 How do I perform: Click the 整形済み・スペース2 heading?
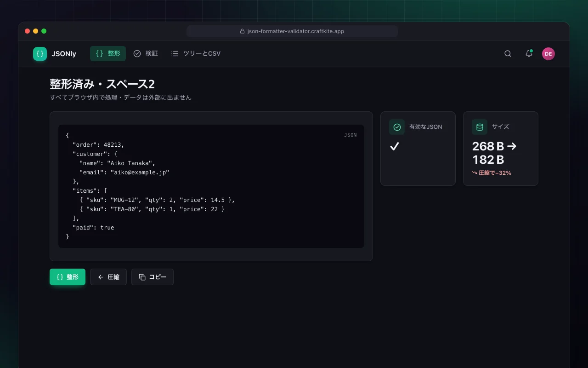(102, 84)
